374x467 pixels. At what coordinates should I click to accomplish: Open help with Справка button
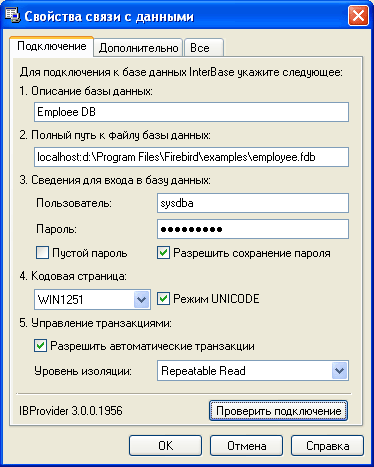pos(327,446)
